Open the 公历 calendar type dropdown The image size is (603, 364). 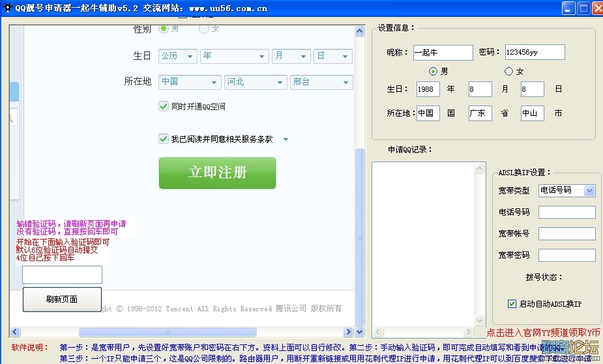178,56
